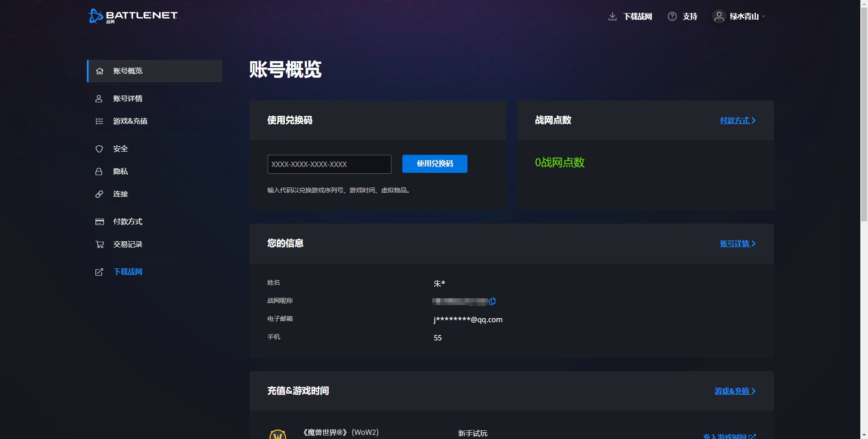Click the 战网昵称 field label
This screenshot has height=439, width=868.
280,301
